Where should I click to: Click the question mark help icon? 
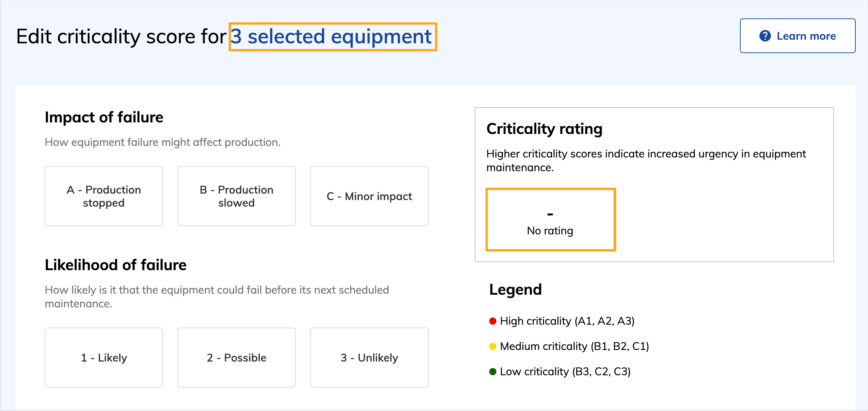[x=765, y=36]
